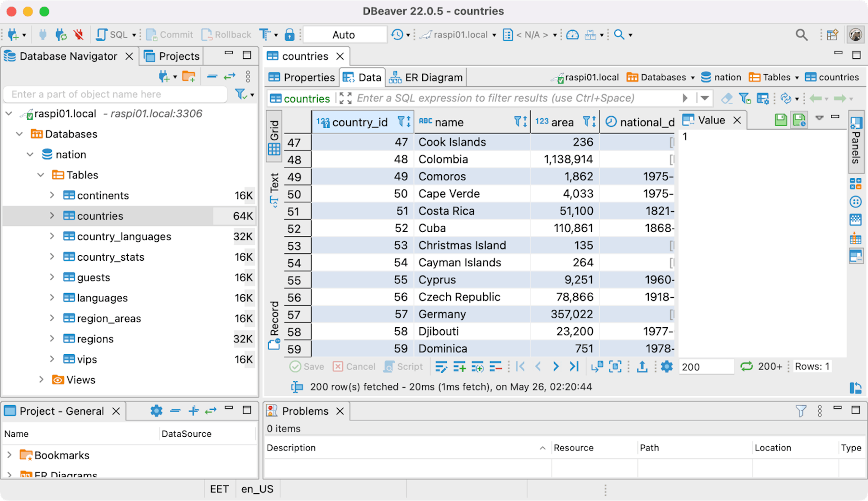Click the refresh results icon near 200+
Viewport: 868px width, 501px height.
(746, 366)
